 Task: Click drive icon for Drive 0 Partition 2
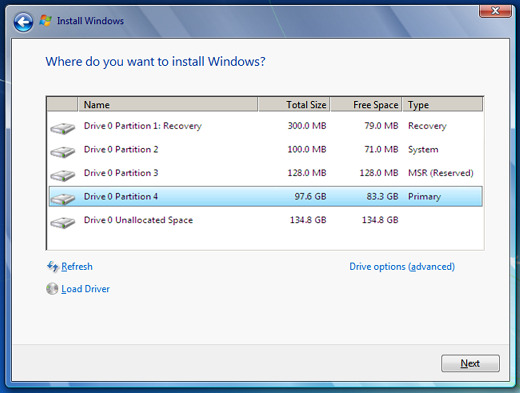tap(63, 152)
